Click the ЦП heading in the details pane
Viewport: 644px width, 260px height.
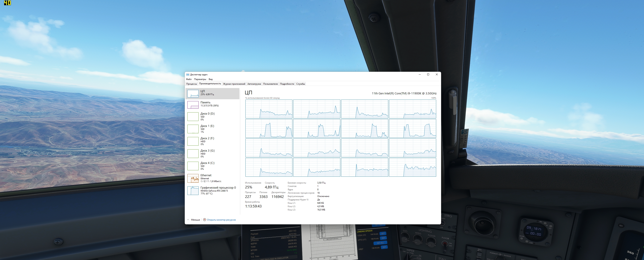(x=248, y=93)
